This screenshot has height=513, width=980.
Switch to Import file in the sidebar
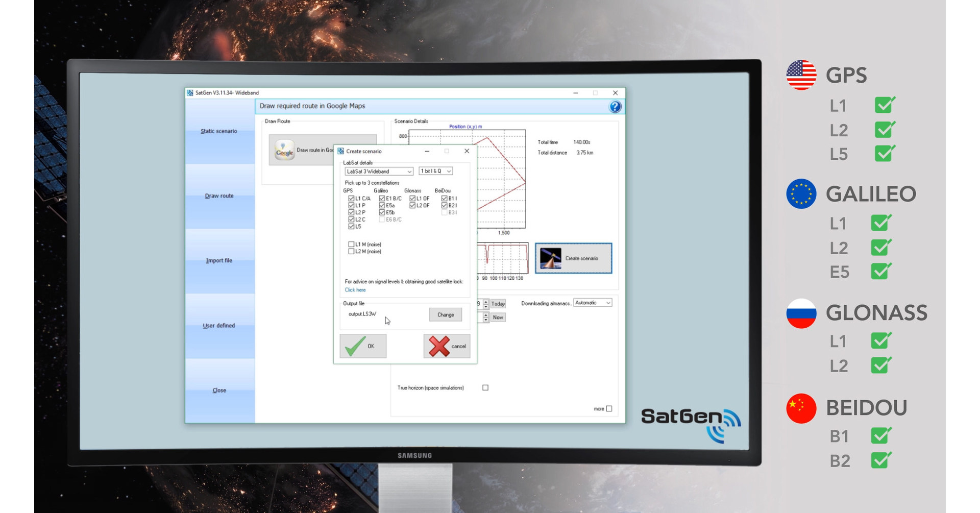[x=219, y=260]
